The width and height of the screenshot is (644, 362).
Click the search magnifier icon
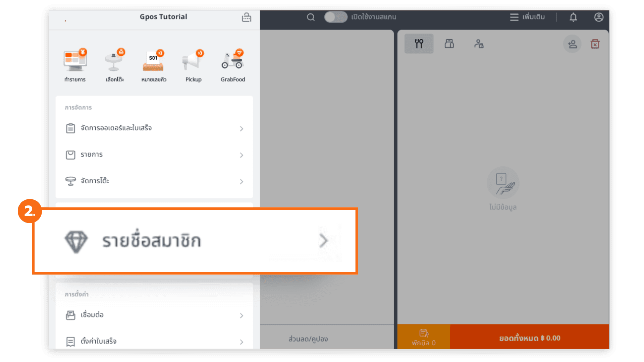coord(311,17)
